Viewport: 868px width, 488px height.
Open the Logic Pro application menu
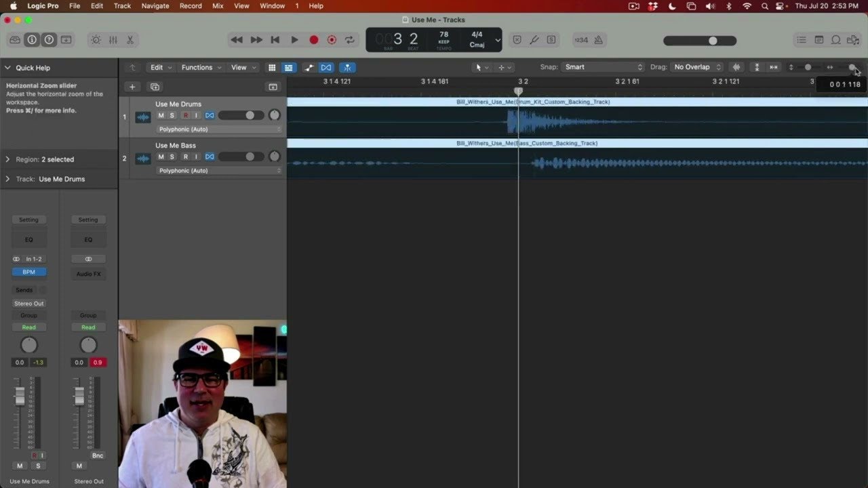coord(43,5)
